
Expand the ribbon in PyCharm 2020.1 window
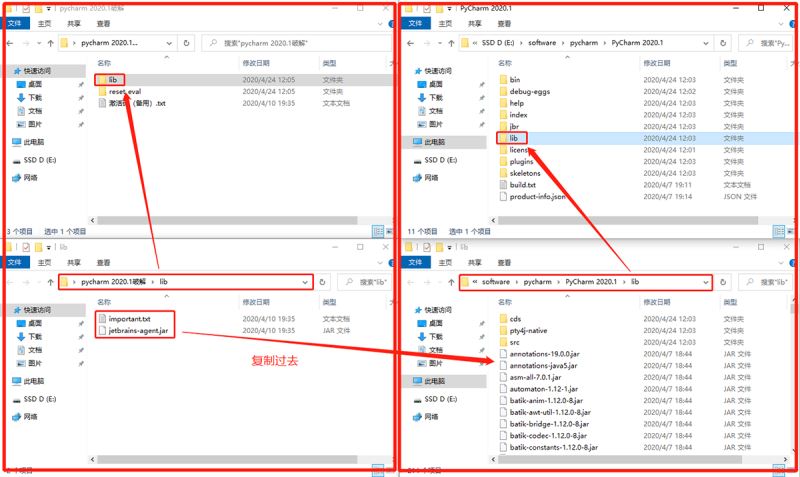coord(781,23)
